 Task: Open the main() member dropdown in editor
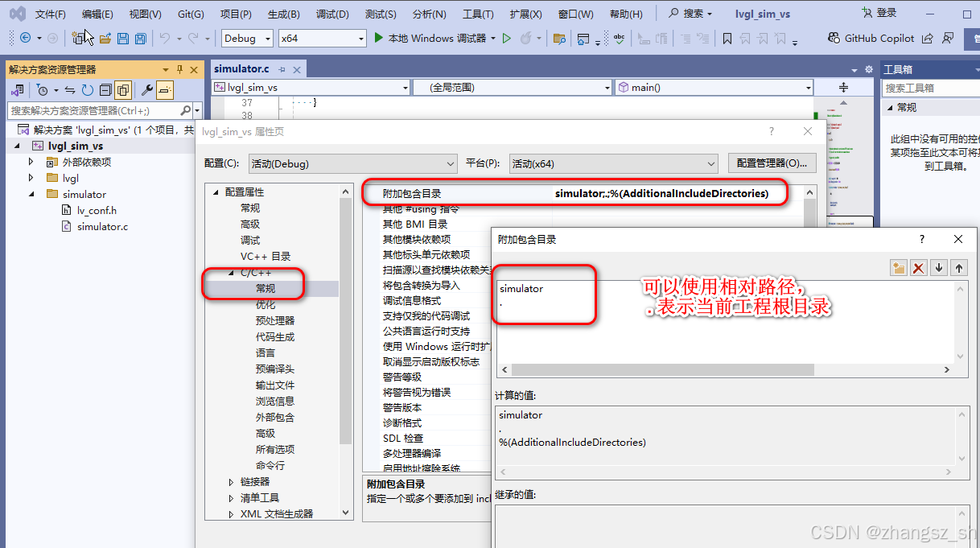[714, 87]
